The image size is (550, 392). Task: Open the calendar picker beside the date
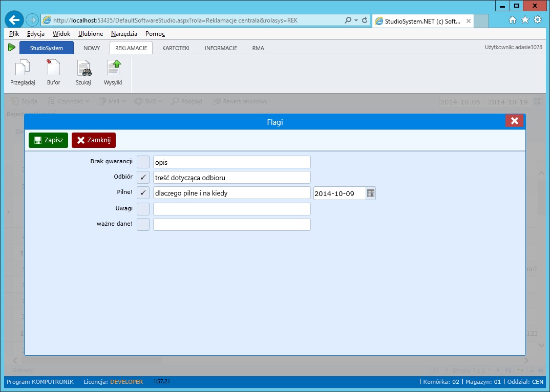tap(371, 193)
